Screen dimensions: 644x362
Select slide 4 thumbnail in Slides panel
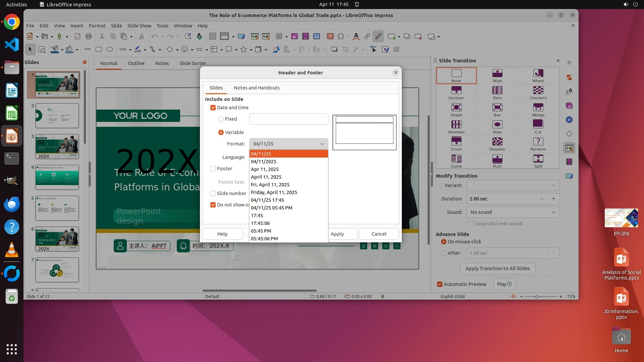[57, 177]
